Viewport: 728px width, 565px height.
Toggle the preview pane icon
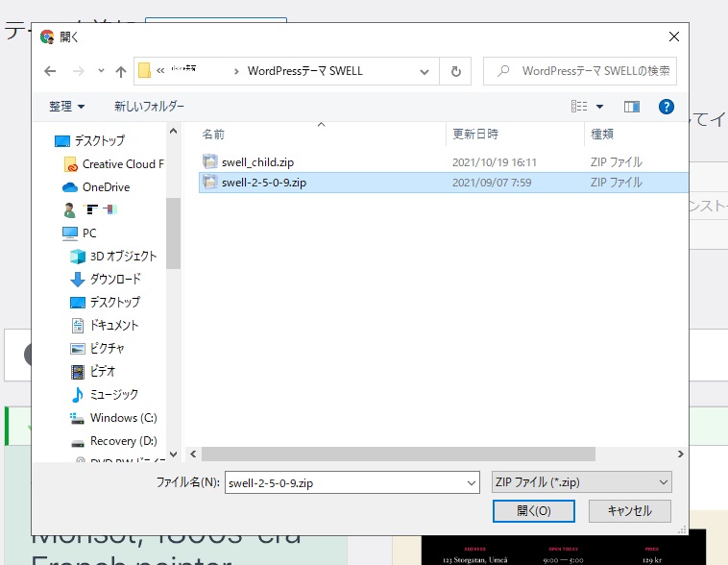pos(631,107)
